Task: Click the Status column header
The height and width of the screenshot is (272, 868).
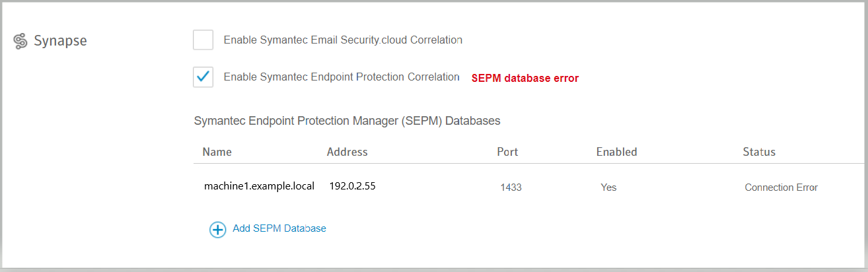Action: coord(759,152)
